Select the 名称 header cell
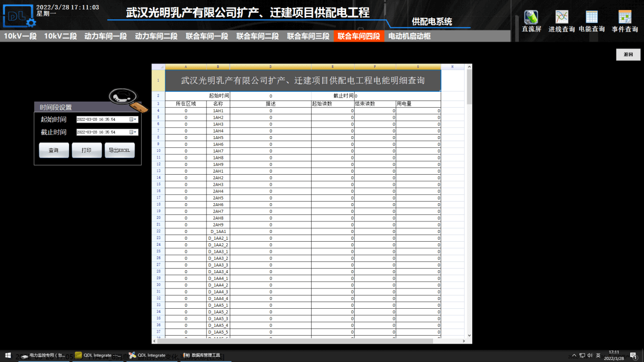Screen dimensions: 644x362 [x=218, y=104]
